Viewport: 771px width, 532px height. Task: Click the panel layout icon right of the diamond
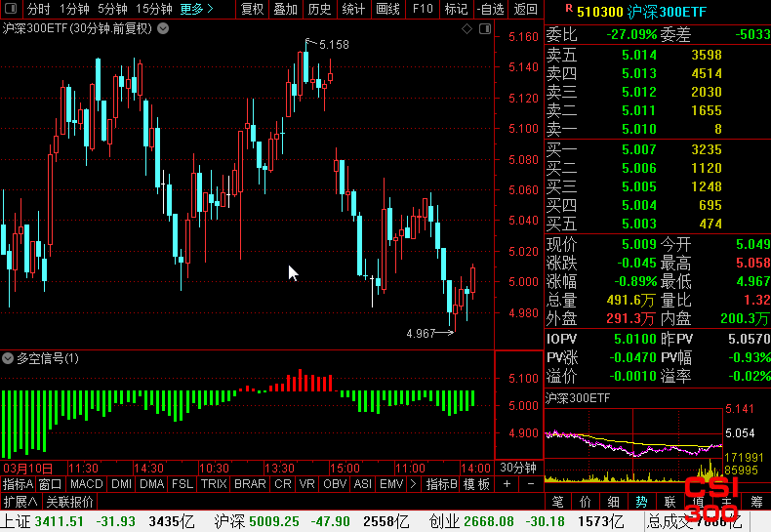pos(485,29)
